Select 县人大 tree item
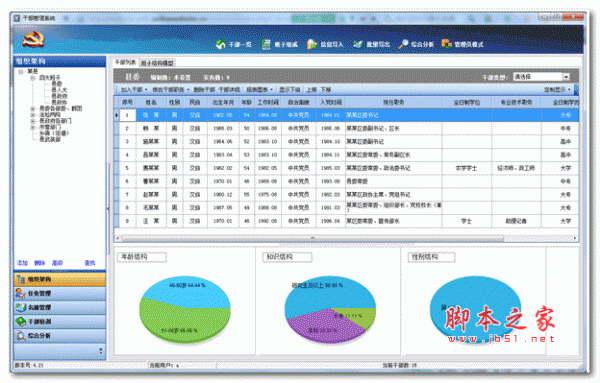Screen dimensions: 600x383 click(x=59, y=90)
